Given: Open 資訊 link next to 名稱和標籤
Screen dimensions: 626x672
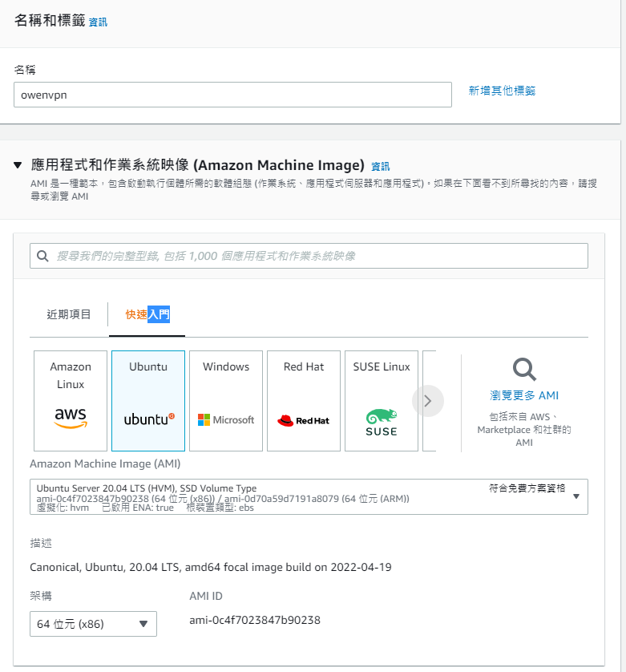Looking at the screenshot, I should pos(98,22).
